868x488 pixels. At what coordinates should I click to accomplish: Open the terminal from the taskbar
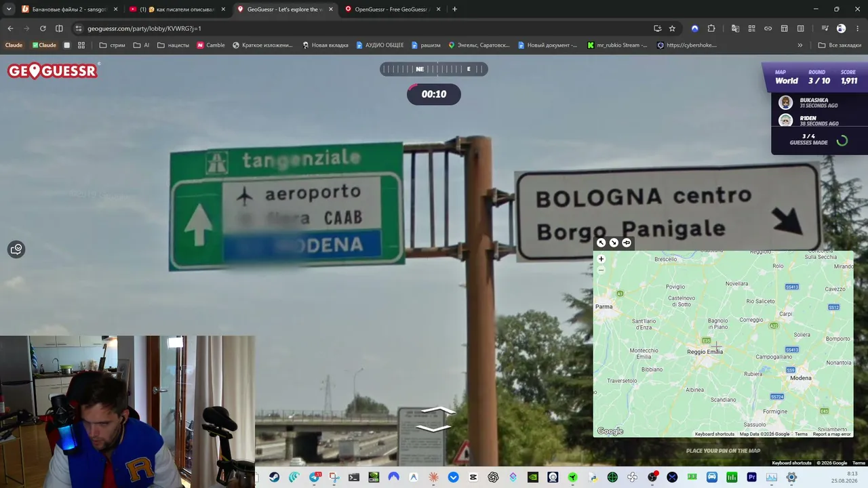point(354,477)
